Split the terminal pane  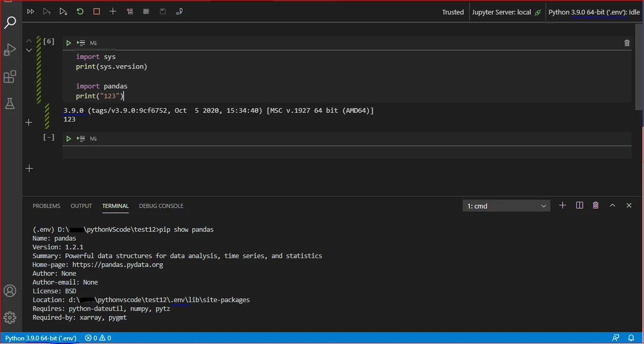(579, 205)
